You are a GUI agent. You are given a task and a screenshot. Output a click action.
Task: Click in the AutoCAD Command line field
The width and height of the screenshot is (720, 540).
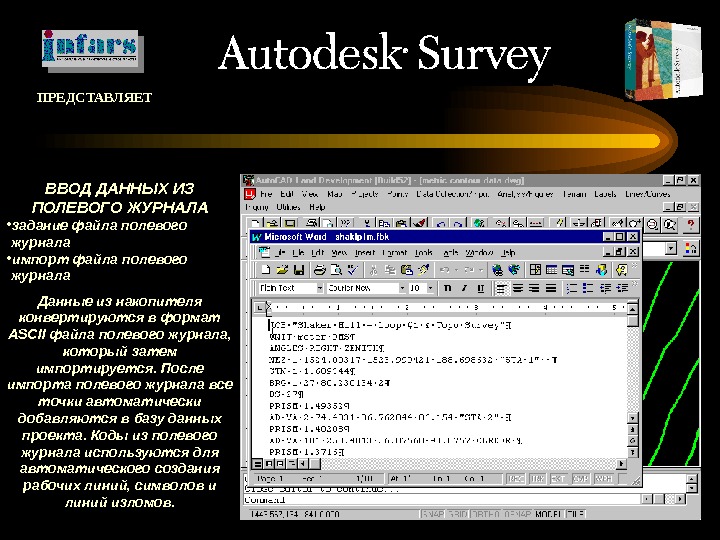441,500
